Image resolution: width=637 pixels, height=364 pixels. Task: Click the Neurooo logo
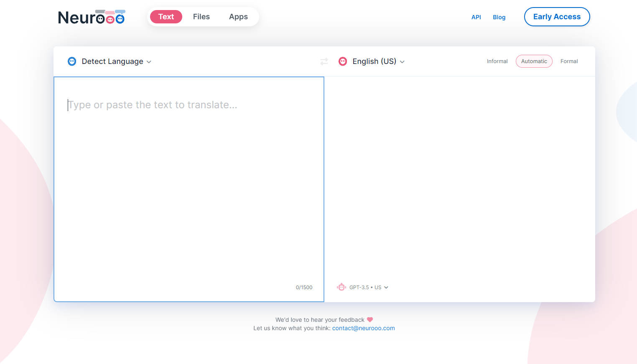point(92,17)
